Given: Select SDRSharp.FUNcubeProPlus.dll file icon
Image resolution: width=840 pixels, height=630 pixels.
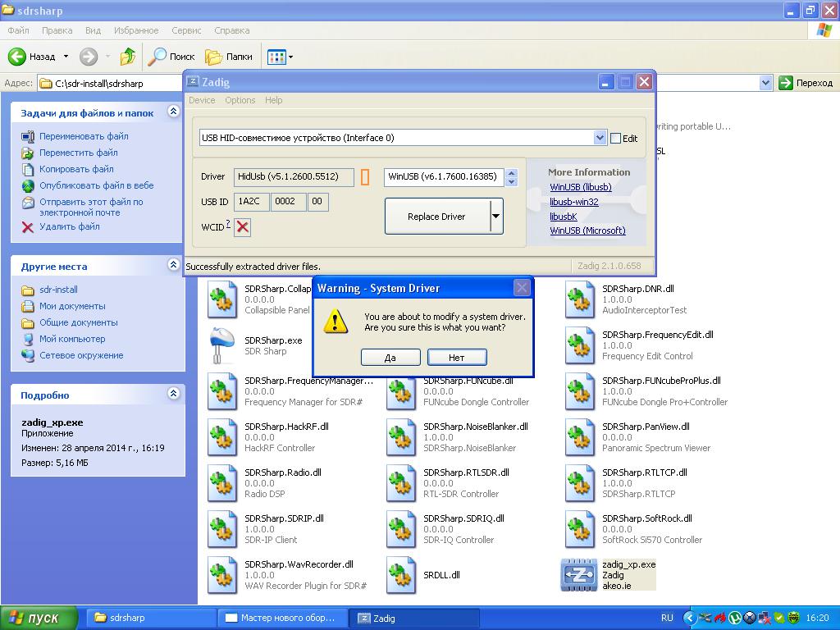Looking at the screenshot, I should (580, 391).
